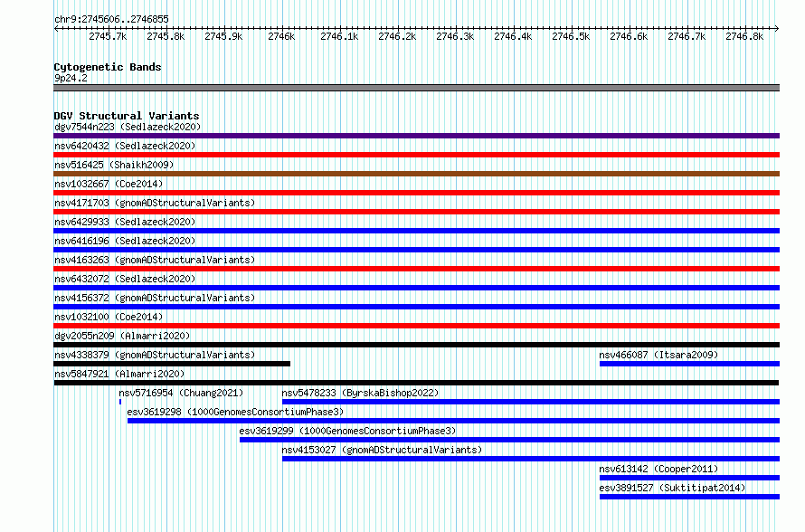The image size is (805, 532).
Task: Open the nsv6420432 (Sedlazeck2020) variant label
Action: point(125,146)
